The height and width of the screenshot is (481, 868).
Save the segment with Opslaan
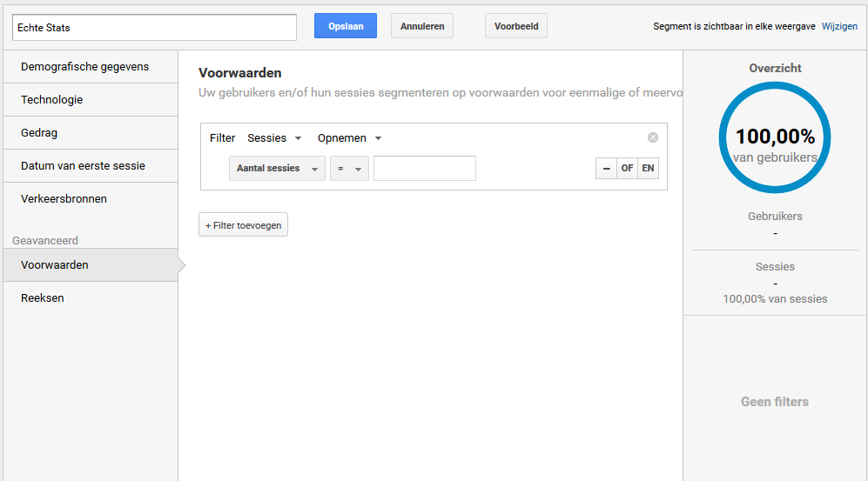(346, 26)
